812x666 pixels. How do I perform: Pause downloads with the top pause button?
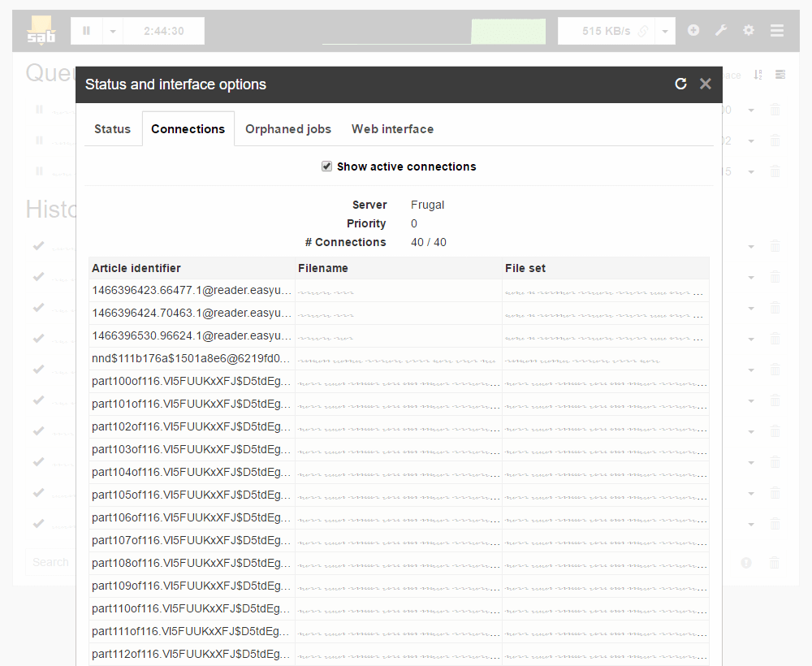(86, 31)
